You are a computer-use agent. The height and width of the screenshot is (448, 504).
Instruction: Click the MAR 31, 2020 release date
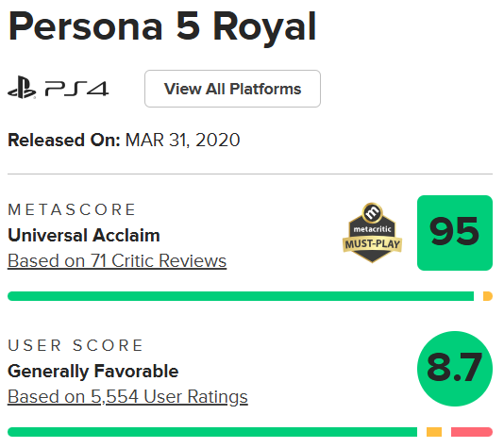pos(182,140)
